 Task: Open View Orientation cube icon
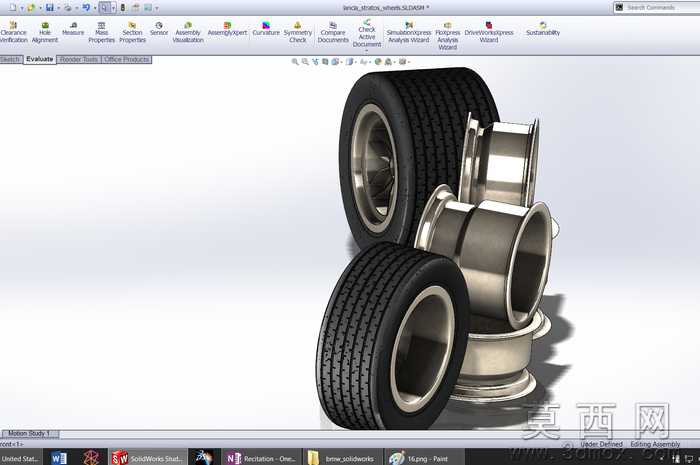335,62
